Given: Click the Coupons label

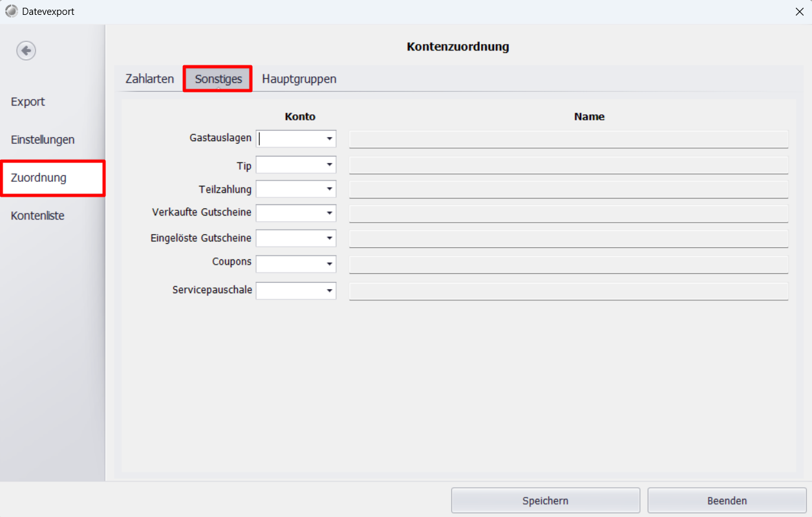Looking at the screenshot, I should 231,262.
